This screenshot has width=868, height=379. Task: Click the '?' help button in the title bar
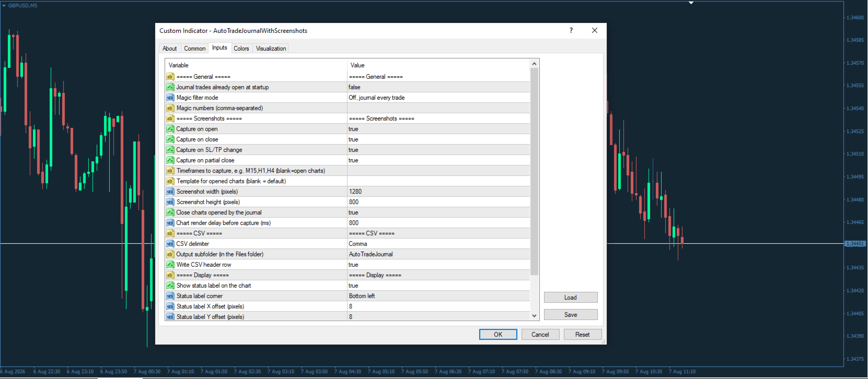[x=571, y=30]
